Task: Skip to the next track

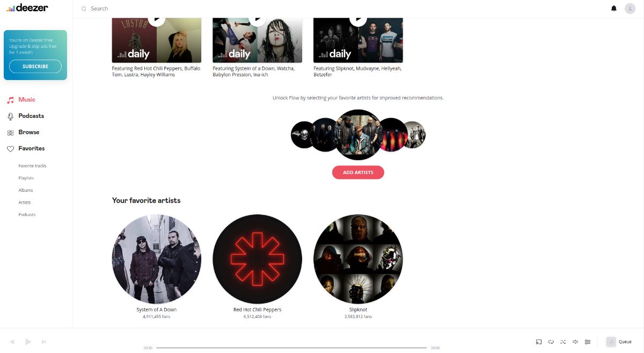Action: (x=44, y=342)
